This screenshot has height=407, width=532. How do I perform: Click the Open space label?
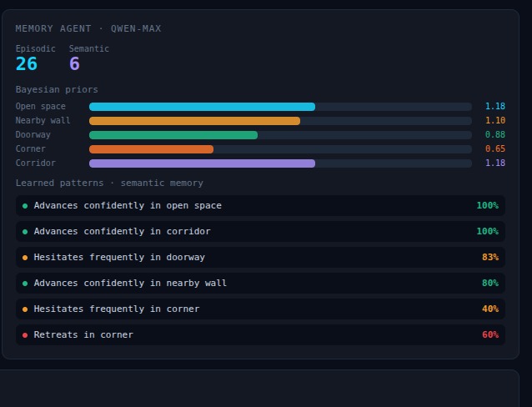coord(40,107)
